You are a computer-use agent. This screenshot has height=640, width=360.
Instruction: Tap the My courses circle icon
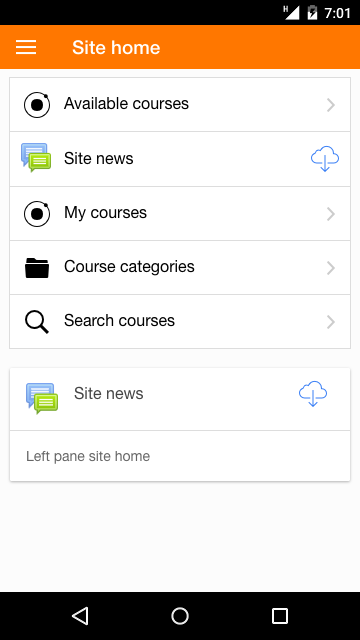(x=37, y=214)
